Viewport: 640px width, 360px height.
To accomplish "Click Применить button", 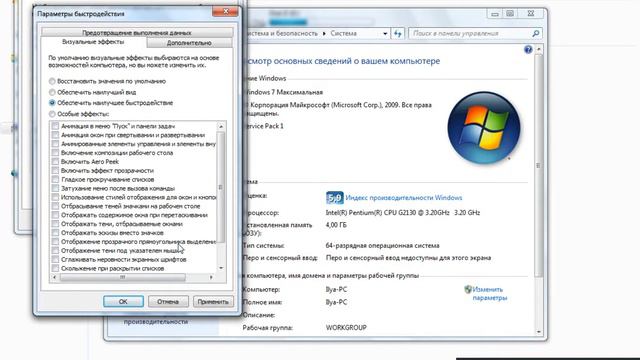I will [213, 302].
